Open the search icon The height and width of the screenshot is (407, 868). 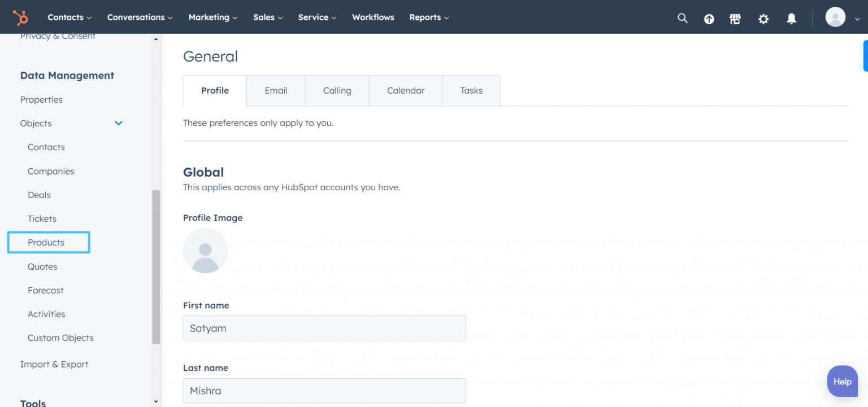click(682, 17)
